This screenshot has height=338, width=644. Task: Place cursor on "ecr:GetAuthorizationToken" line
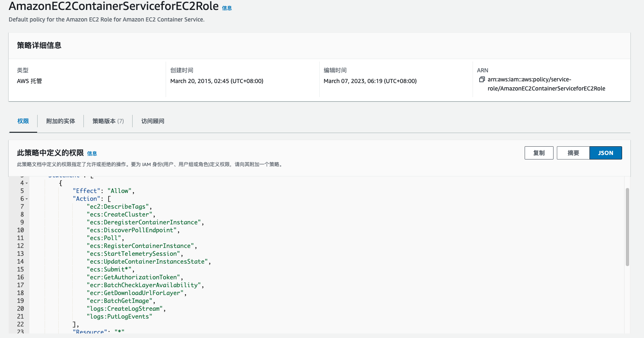[x=133, y=277]
